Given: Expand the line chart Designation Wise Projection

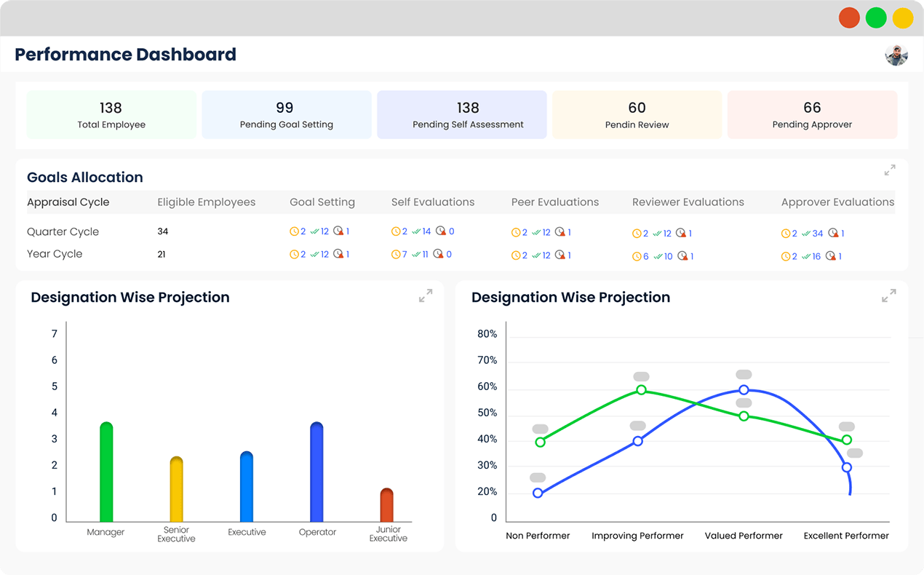Looking at the screenshot, I should tap(888, 296).
